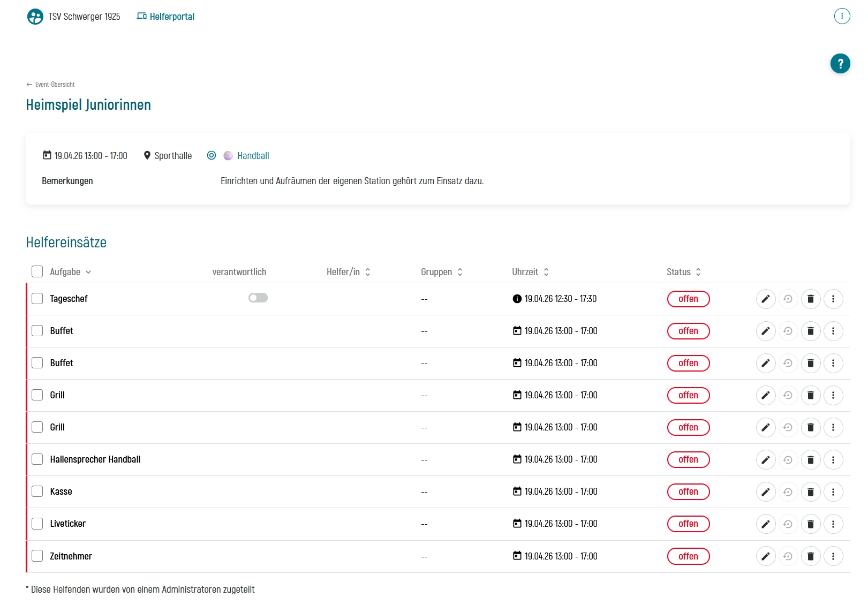The image size is (868, 605).
Task: Open the blue help question mark button
Action: click(x=840, y=64)
